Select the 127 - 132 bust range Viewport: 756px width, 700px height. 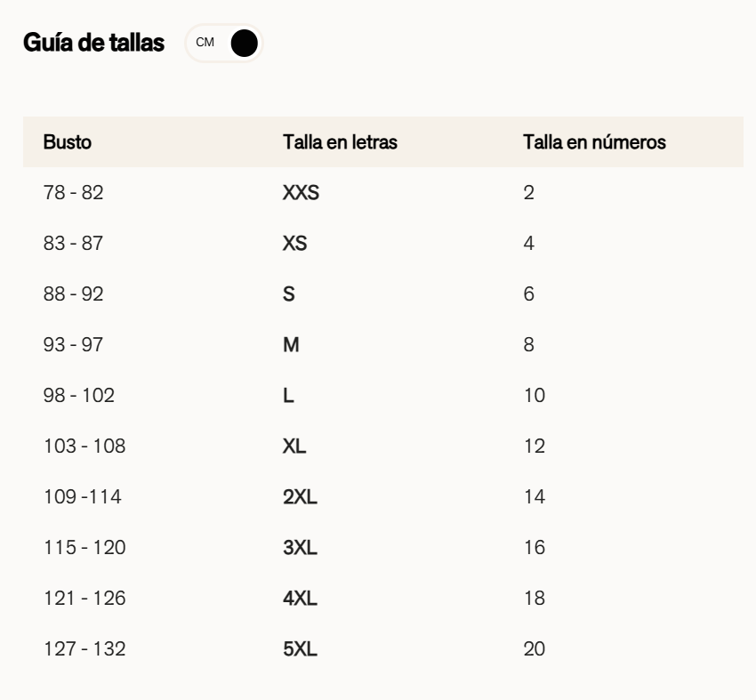84,649
